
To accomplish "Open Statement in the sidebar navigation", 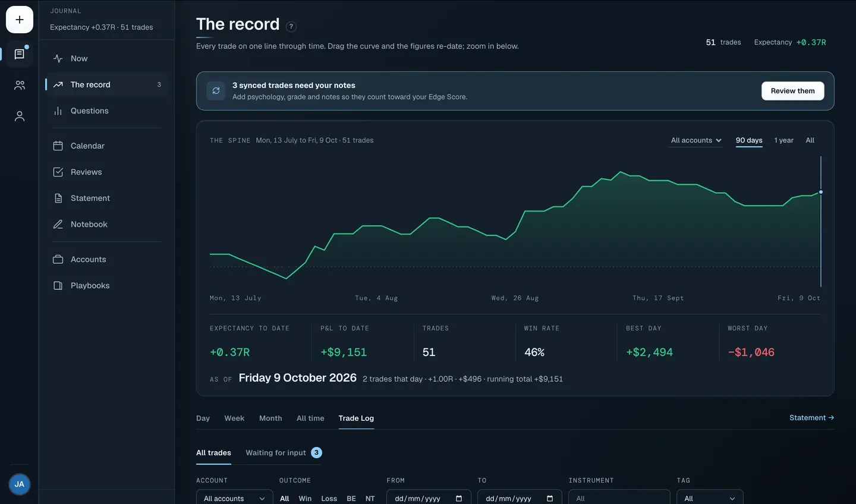I will tap(106, 198).
